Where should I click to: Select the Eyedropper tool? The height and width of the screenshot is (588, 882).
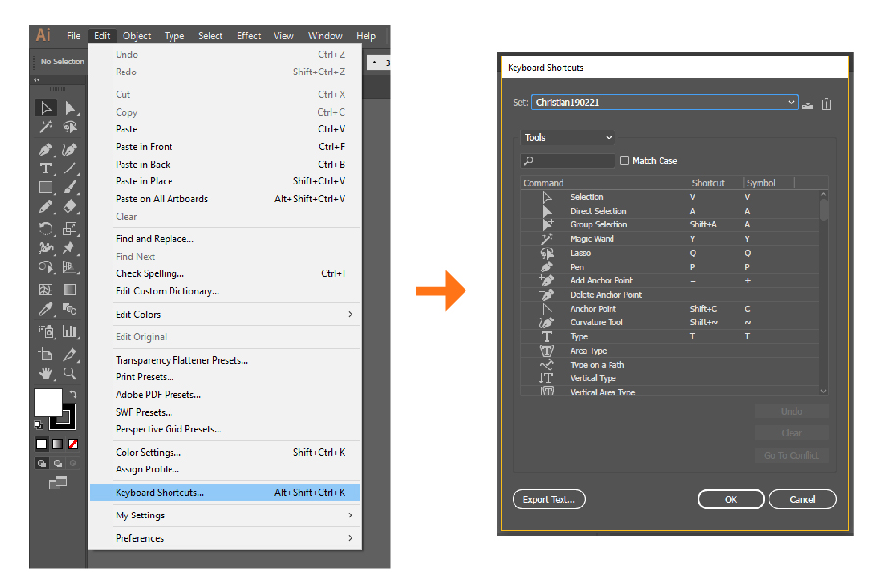click(45, 309)
